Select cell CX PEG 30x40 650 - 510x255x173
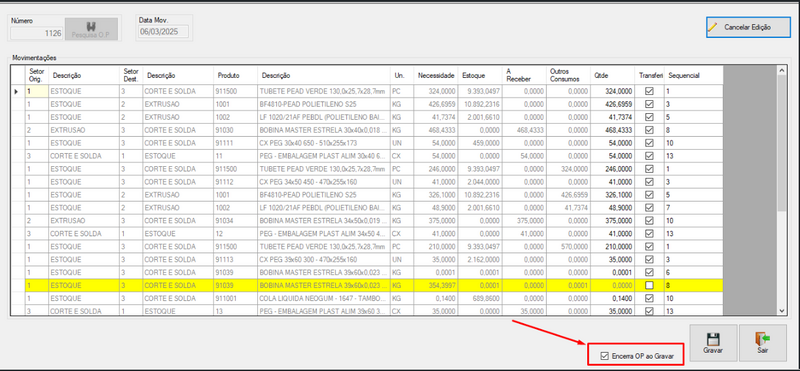 coord(324,143)
